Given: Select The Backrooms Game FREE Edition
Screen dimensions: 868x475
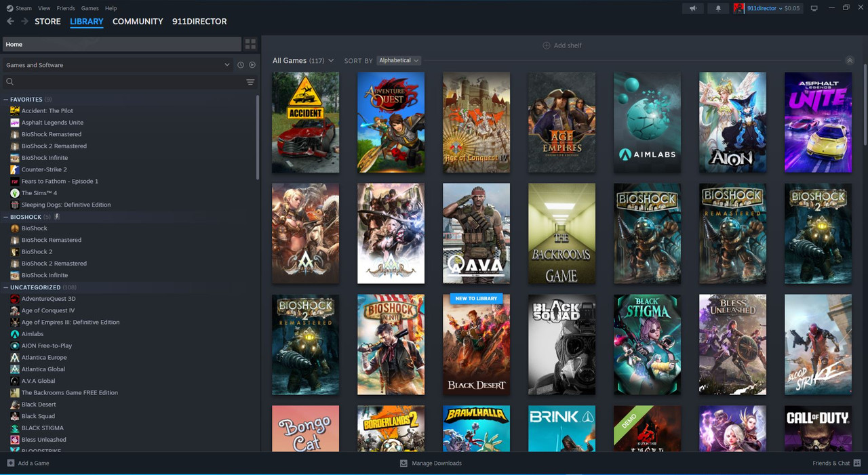Looking at the screenshot, I should (69, 393).
